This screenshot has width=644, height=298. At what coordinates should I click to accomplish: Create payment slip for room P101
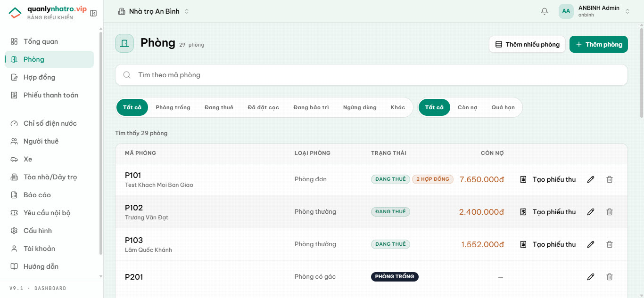point(548,179)
